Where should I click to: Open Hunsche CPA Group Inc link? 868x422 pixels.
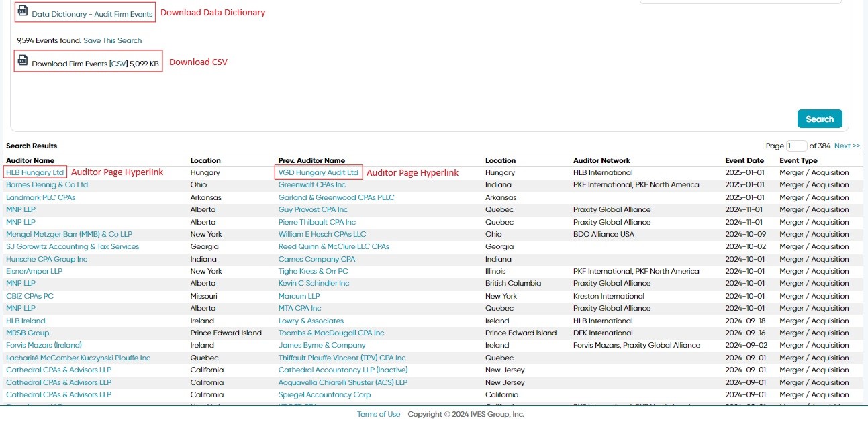(47, 259)
